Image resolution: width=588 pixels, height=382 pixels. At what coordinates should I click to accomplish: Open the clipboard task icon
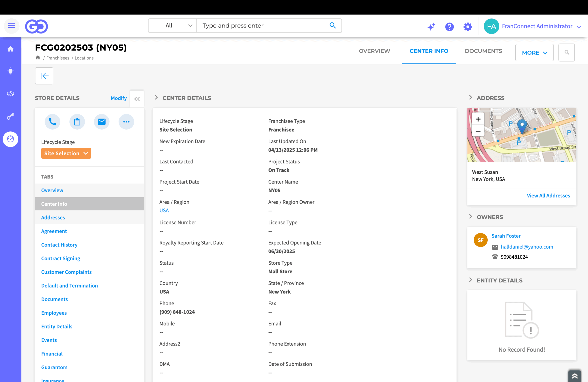point(77,122)
